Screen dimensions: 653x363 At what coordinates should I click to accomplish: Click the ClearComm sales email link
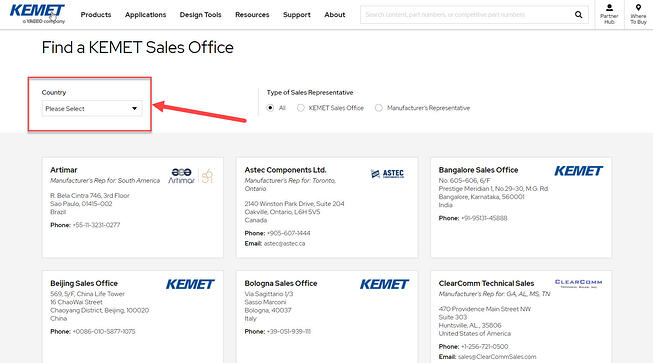(x=497, y=357)
